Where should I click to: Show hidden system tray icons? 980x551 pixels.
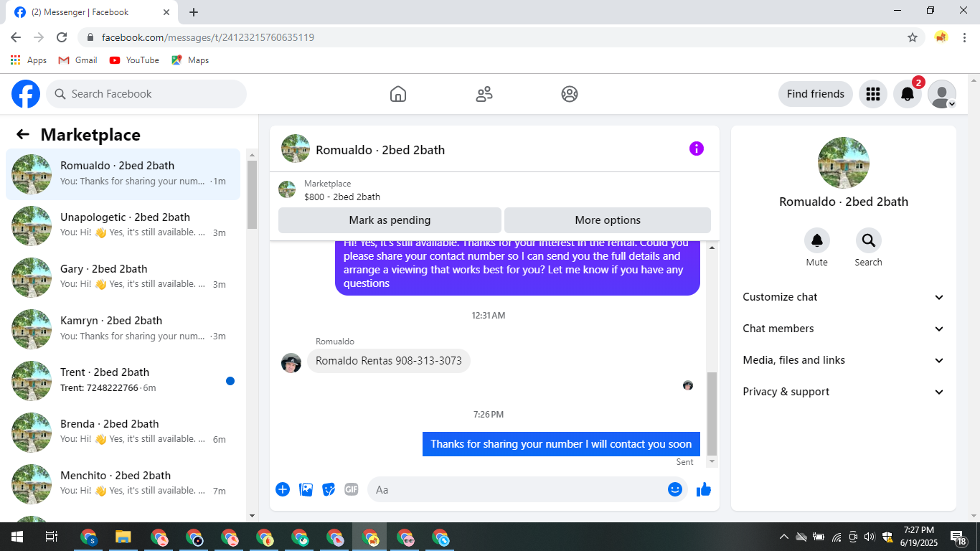783,537
